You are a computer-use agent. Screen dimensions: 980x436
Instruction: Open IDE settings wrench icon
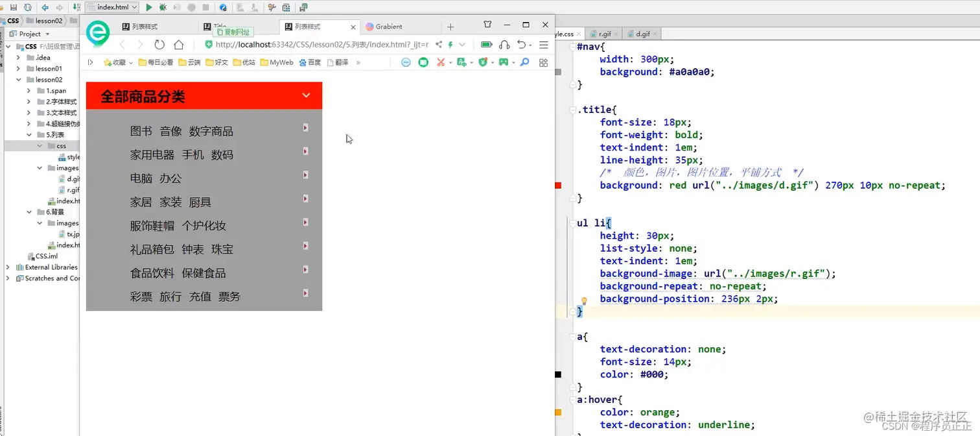coord(271,7)
